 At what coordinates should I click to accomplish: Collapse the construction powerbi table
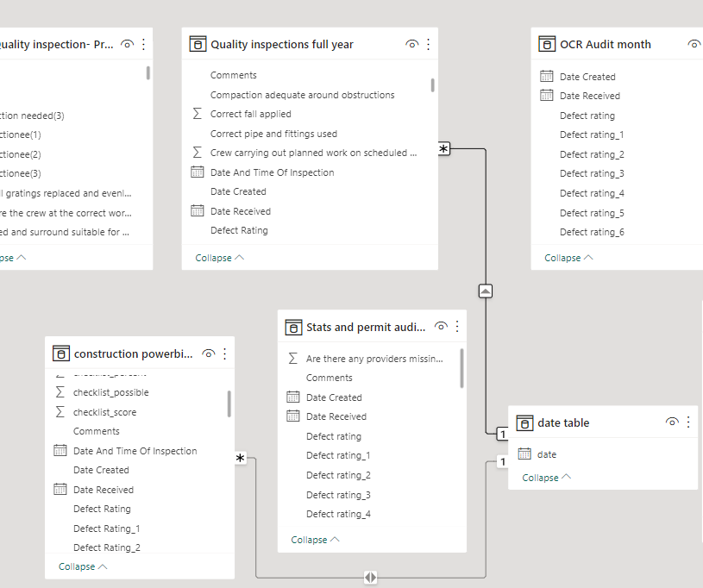(83, 566)
